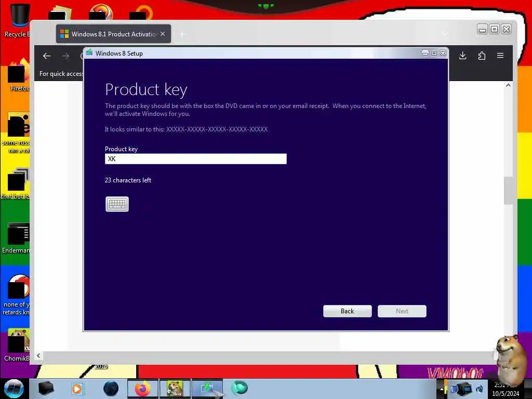Select the ChomikBox desktop icon

(x=17, y=344)
